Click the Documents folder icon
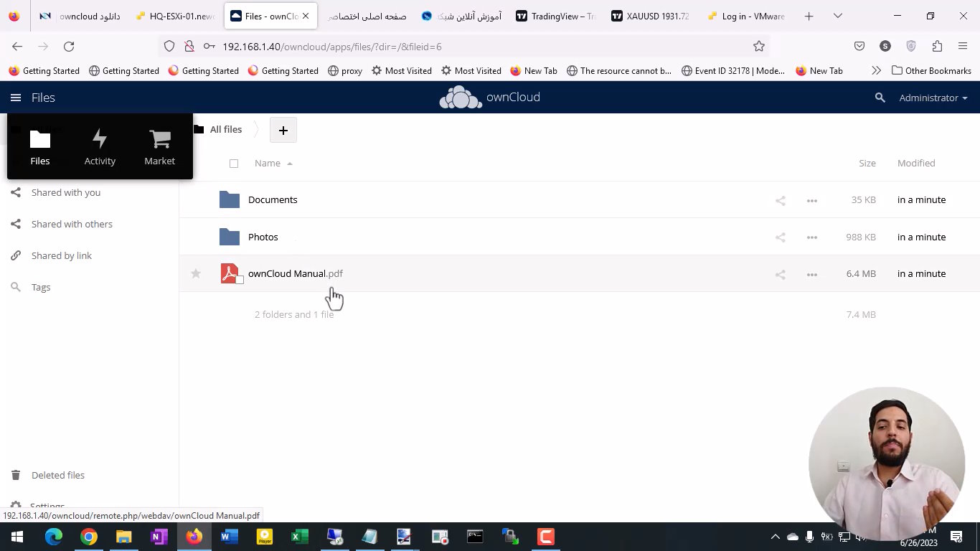980x551 pixels. pos(230,199)
